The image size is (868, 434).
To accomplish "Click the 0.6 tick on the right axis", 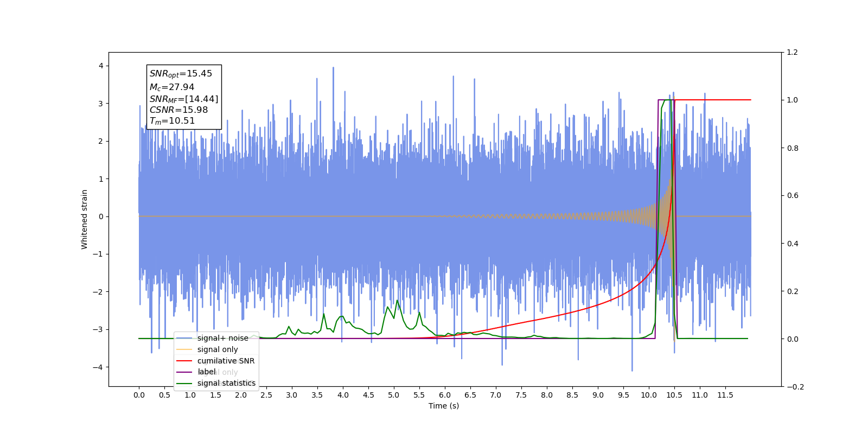I will point(793,196).
